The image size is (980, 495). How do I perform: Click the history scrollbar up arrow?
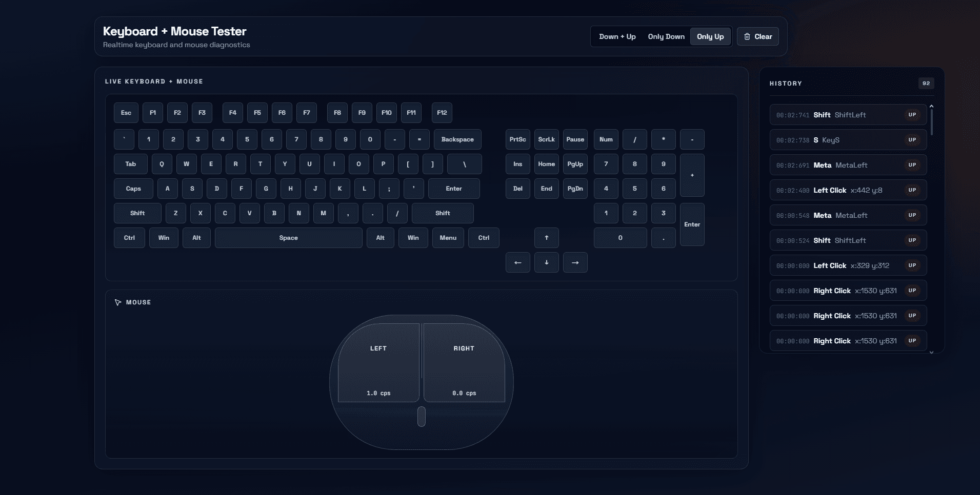tap(931, 106)
